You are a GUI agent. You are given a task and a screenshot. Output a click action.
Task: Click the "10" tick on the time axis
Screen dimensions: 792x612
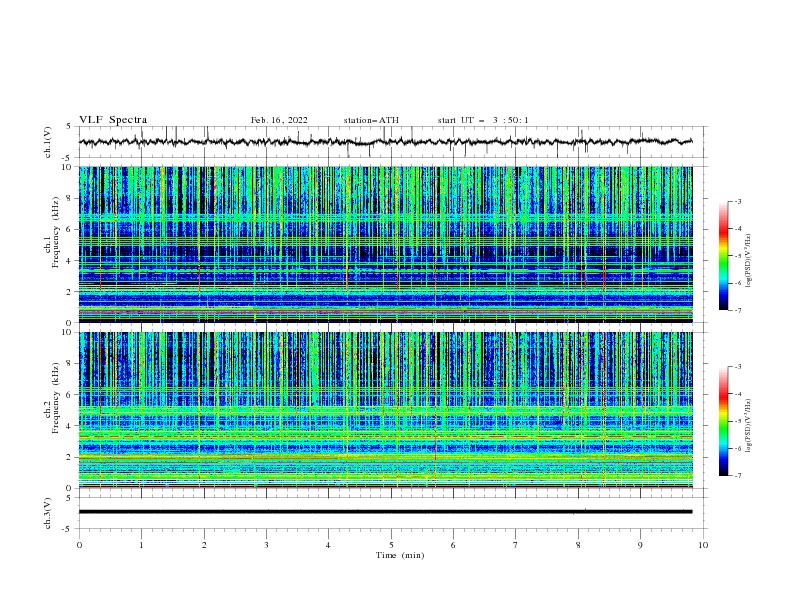(x=703, y=545)
